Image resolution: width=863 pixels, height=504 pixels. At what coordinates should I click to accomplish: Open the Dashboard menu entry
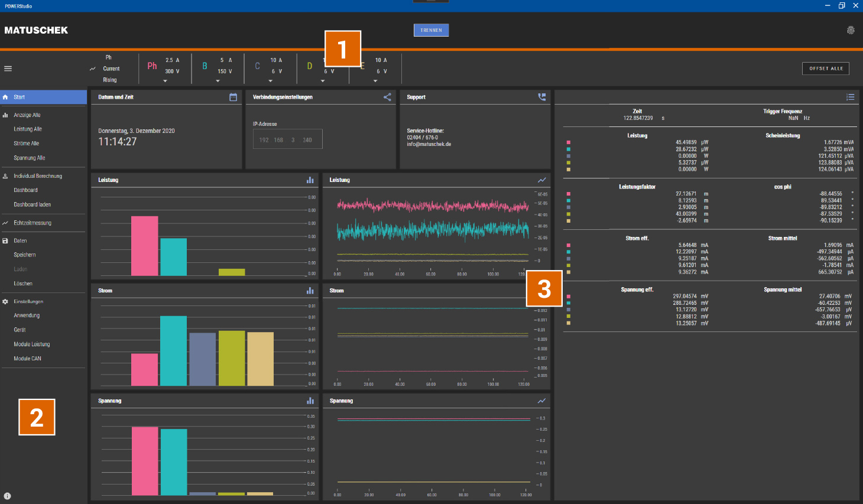(x=25, y=190)
